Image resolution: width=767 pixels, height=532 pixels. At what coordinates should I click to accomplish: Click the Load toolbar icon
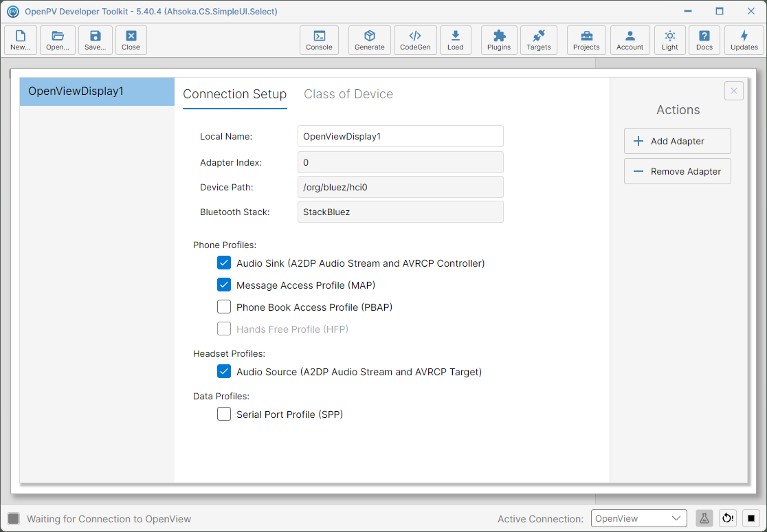(x=456, y=40)
